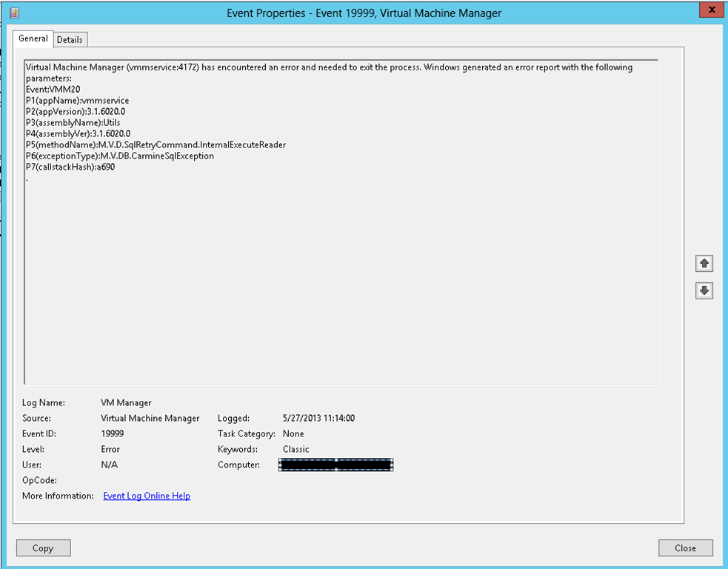This screenshot has height=569, width=728.
Task: Click the Event Properties title bar text
Action: click(x=363, y=13)
